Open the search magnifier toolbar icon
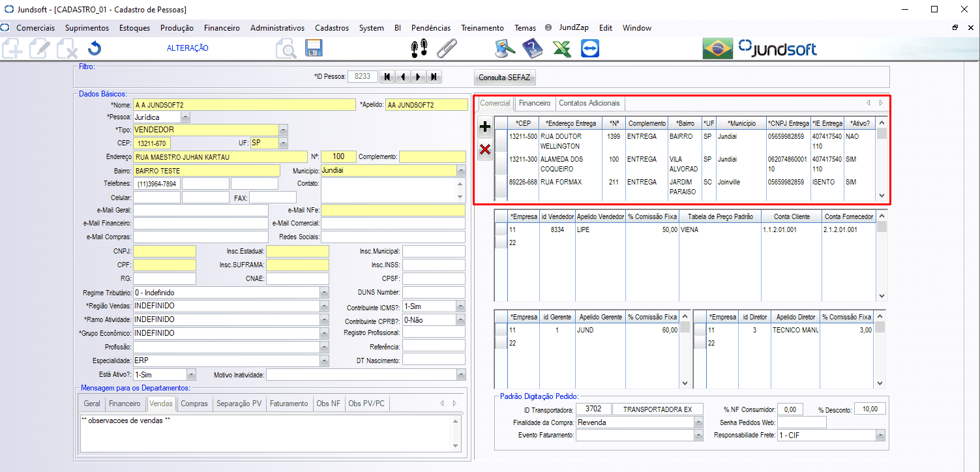980x472 pixels. [286, 49]
